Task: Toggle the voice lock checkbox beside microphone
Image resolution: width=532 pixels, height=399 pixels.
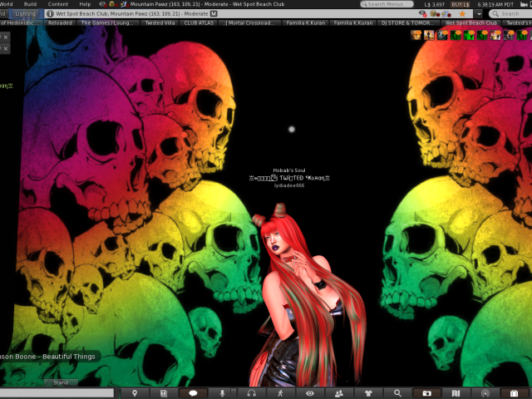Action: (x=234, y=392)
